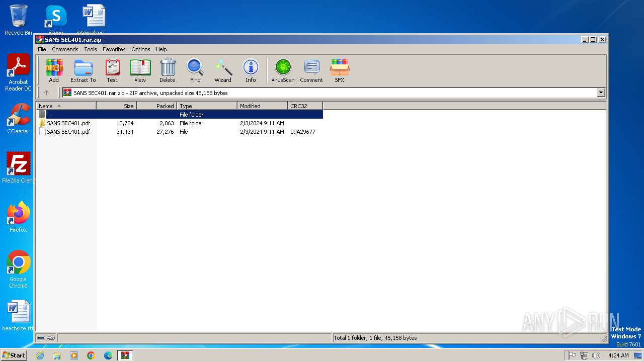Viewport: 644px width, 362px height.
Task: Click the archive path text field
Action: pos(329,93)
